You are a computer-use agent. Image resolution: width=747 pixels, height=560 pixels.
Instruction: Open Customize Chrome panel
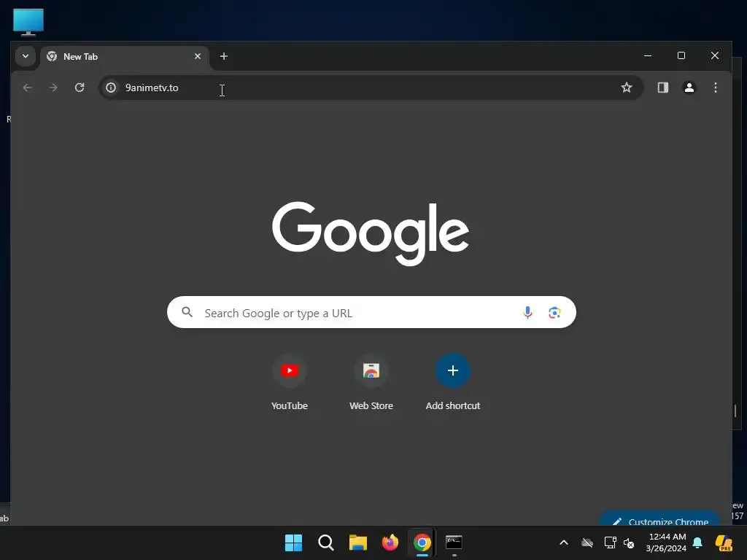pos(660,519)
